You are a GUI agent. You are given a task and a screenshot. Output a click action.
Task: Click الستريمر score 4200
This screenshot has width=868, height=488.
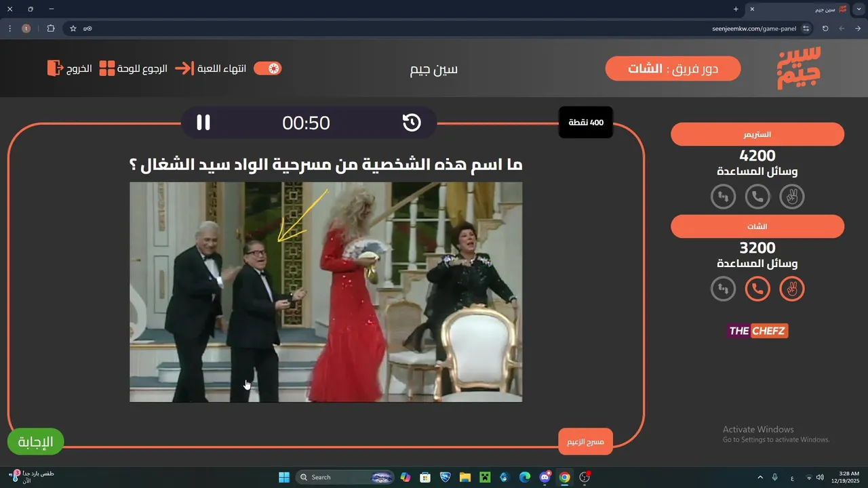tap(757, 156)
